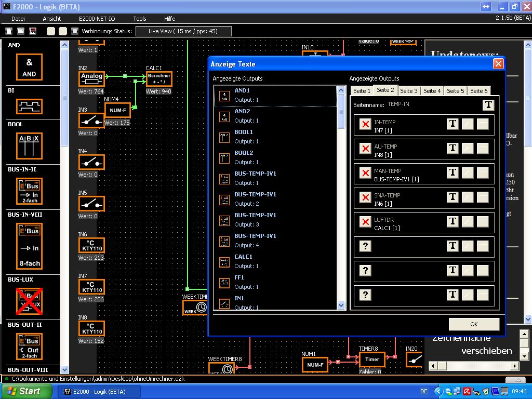Edit text for IN-TEMP with T button

[x=453, y=124]
